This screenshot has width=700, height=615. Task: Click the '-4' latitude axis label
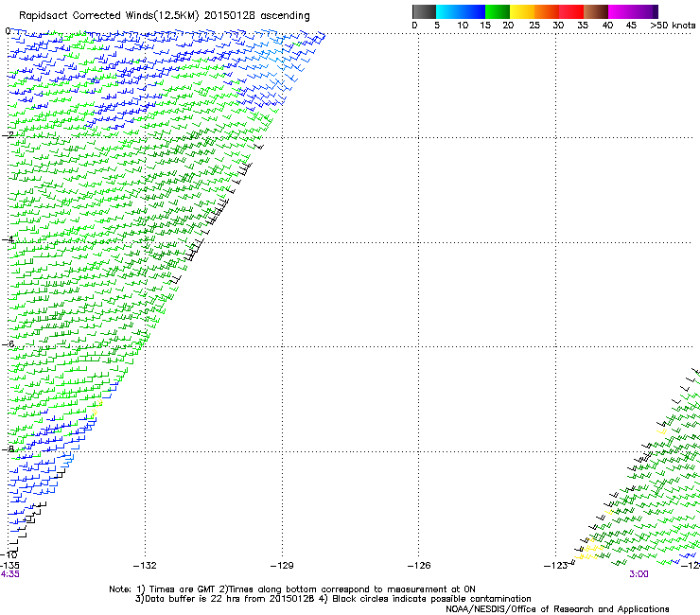[8, 239]
